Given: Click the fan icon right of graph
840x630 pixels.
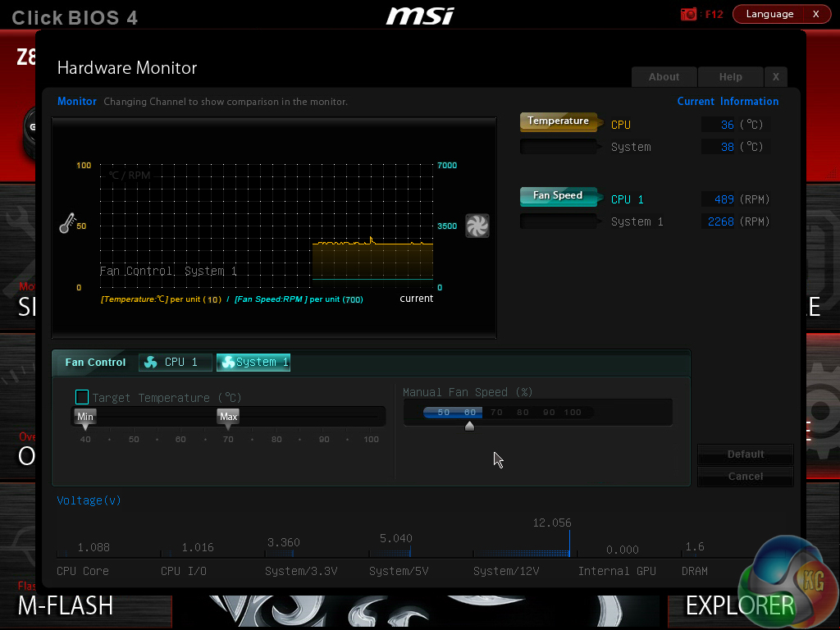Looking at the screenshot, I should pos(477,226).
